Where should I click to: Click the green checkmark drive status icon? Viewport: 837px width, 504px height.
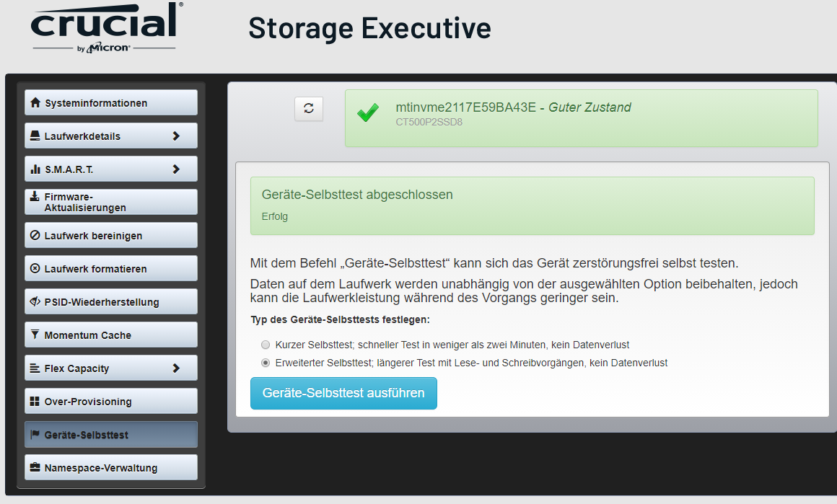click(368, 113)
